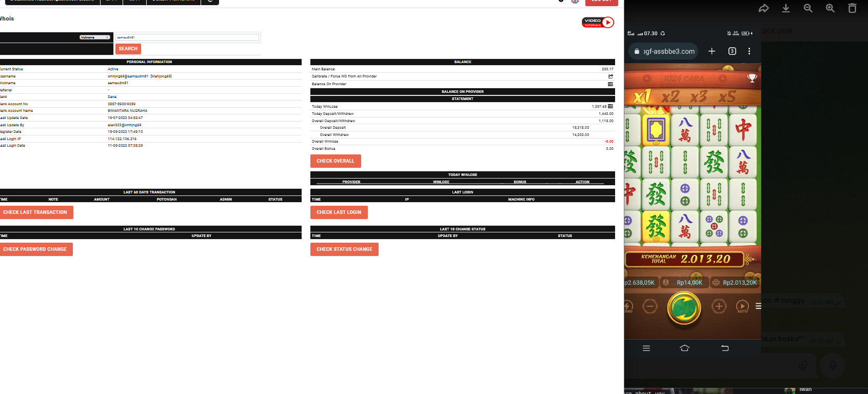Screen dimensions: 868x394
Task: Click the MACHINE INFO column header
Action: pos(521,200)
